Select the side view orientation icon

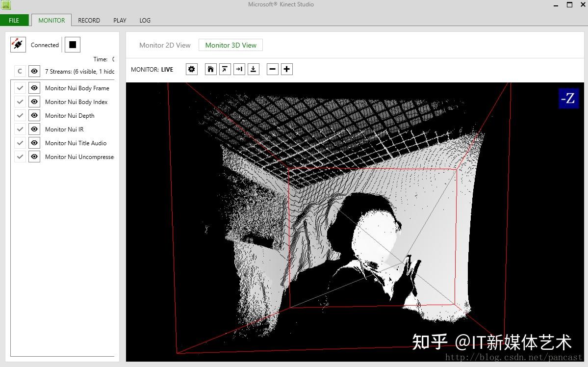point(239,69)
